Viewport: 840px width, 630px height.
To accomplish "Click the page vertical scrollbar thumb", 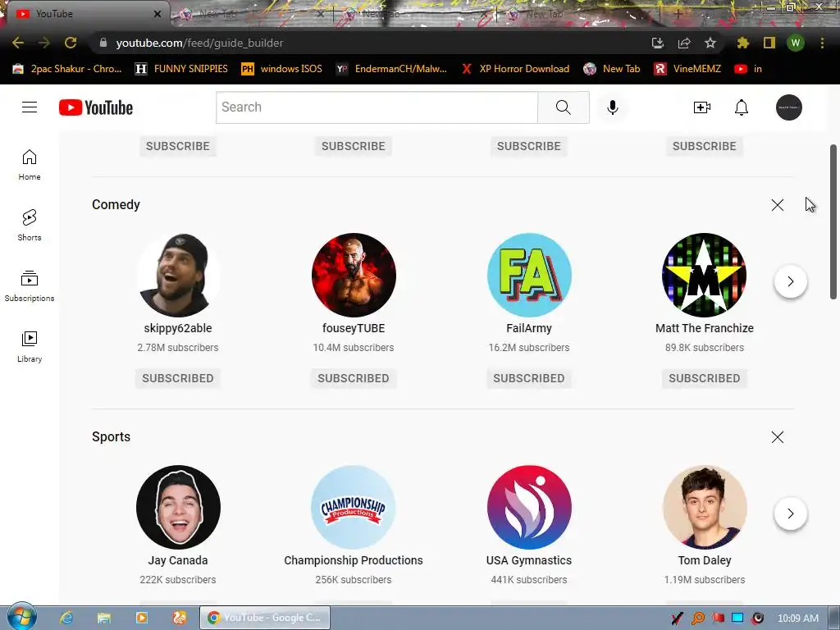I will click(x=833, y=221).
